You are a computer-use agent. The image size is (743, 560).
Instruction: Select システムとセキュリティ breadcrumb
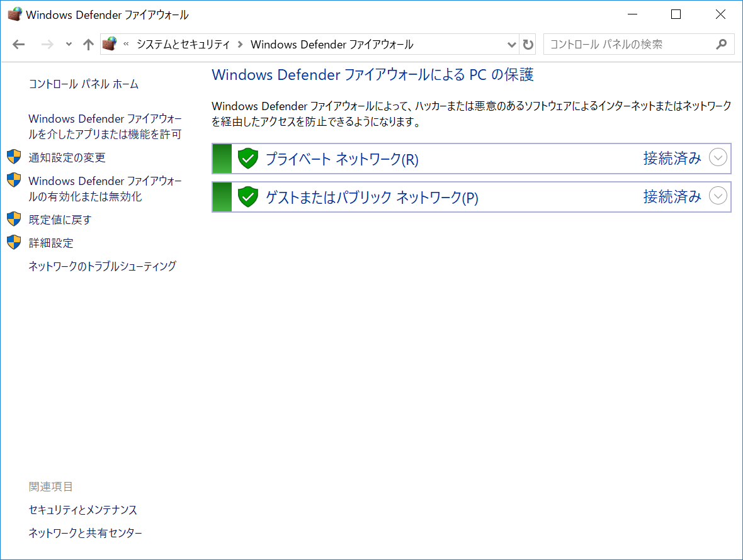183,45
